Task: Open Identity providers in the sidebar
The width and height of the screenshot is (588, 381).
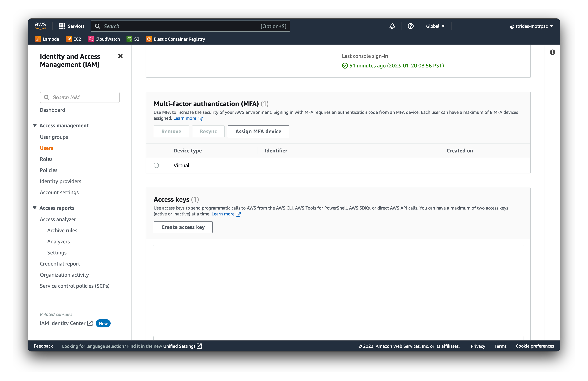Action: tap(61, 181)
